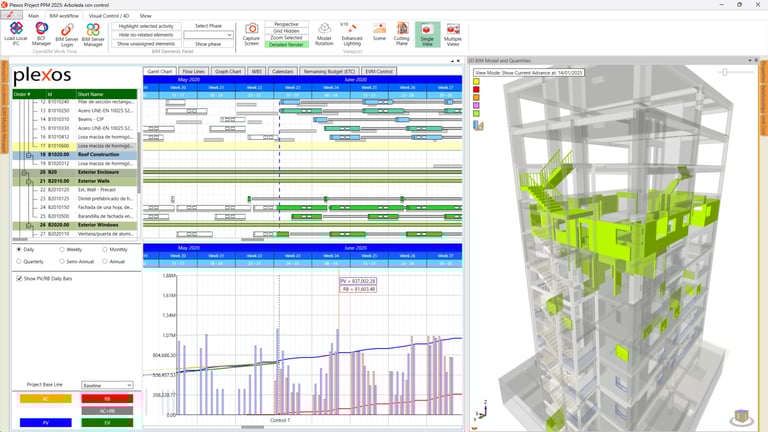
Task: Select the row 'Beams - CIP'
Action: pyautogui.click(x=75, y=120)
